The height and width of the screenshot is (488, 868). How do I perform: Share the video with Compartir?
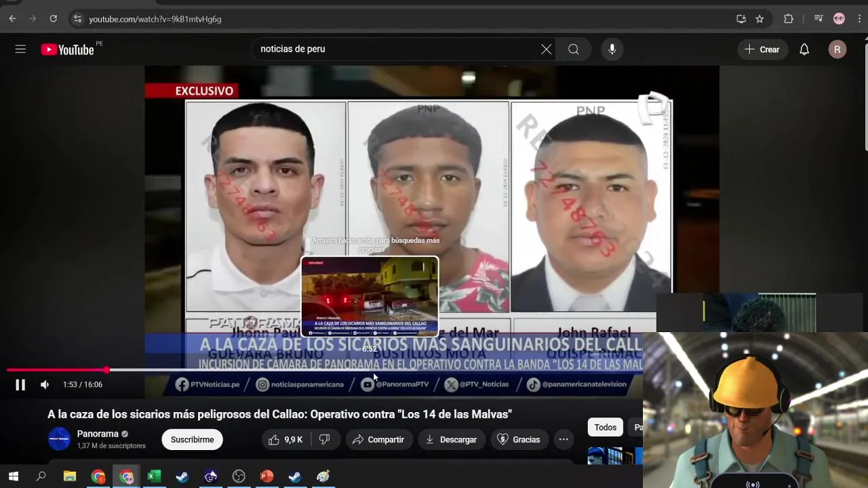(x=378, y=440)
